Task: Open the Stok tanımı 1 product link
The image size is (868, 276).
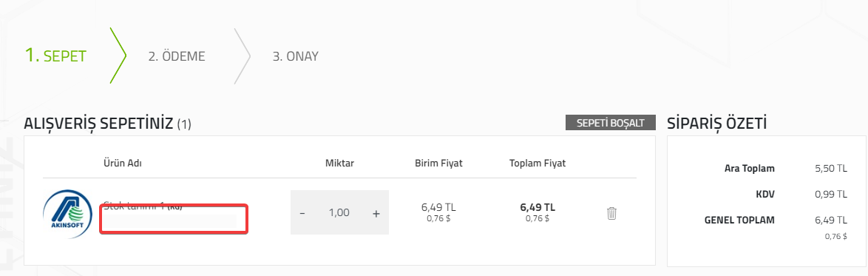Action: 142,206
